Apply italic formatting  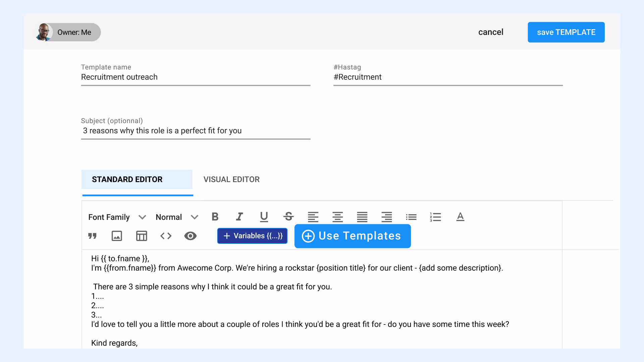[x=239, y=217]
